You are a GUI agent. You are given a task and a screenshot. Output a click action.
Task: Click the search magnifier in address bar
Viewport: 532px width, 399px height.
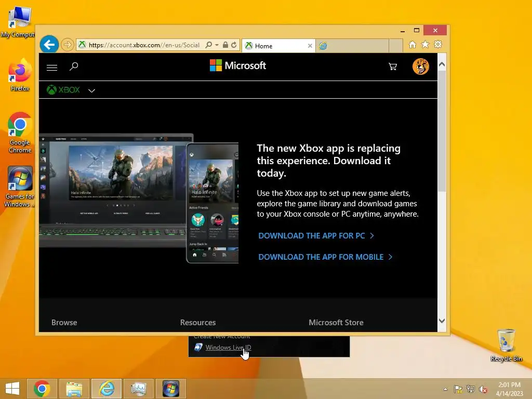pos(209,45)
